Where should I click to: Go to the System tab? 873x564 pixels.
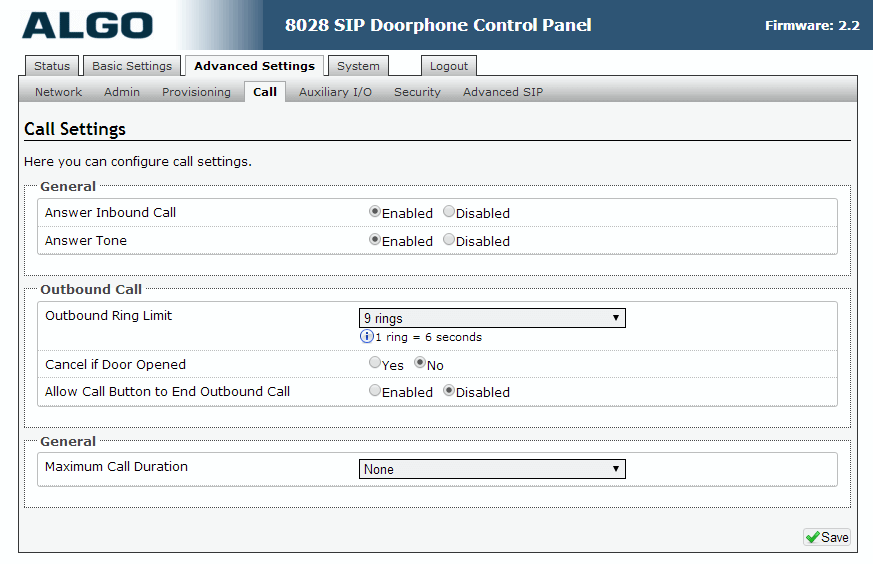(x=358, y=66)
